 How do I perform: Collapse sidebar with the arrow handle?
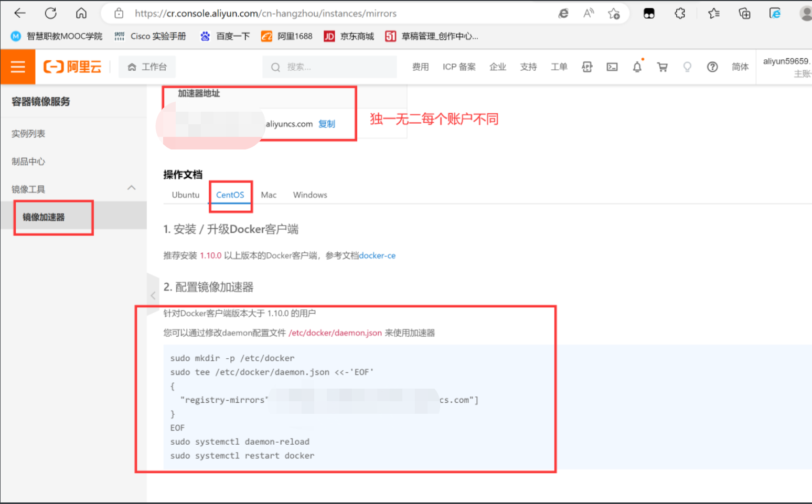(153, 295)
